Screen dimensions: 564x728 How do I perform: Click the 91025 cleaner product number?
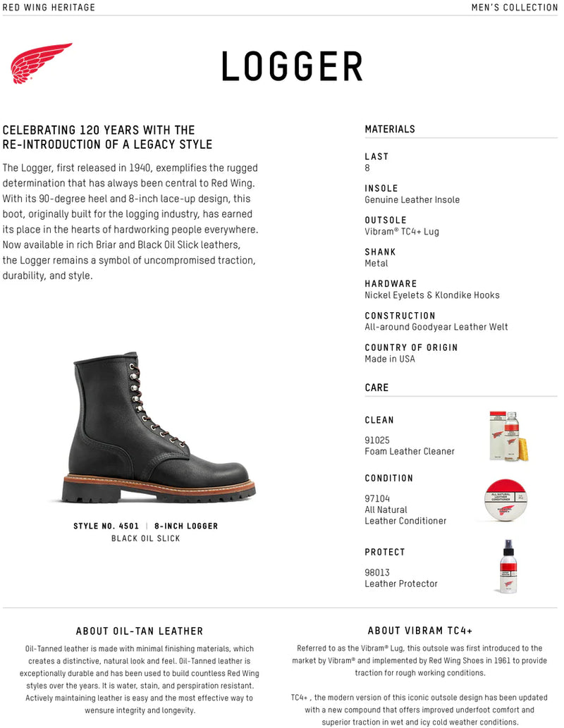point(376,440)
